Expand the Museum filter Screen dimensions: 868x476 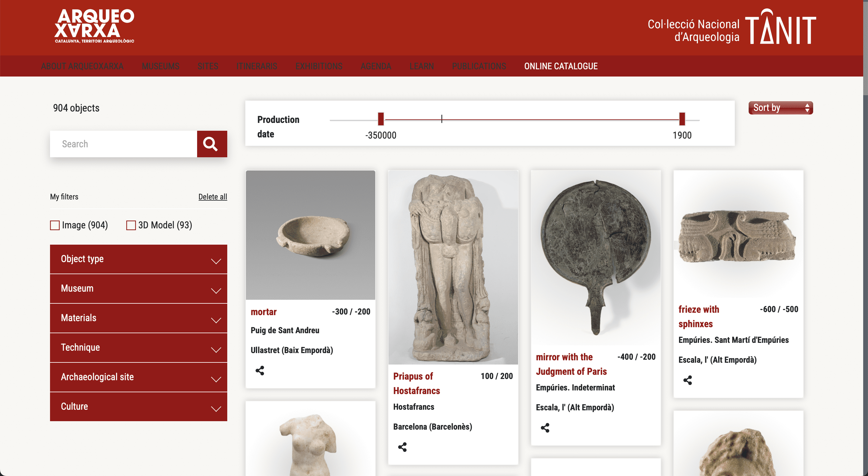tap(138, 289)
